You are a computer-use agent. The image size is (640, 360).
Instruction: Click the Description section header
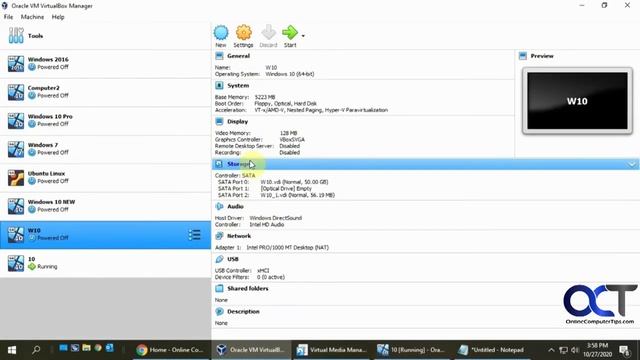[x=243, y=311]
